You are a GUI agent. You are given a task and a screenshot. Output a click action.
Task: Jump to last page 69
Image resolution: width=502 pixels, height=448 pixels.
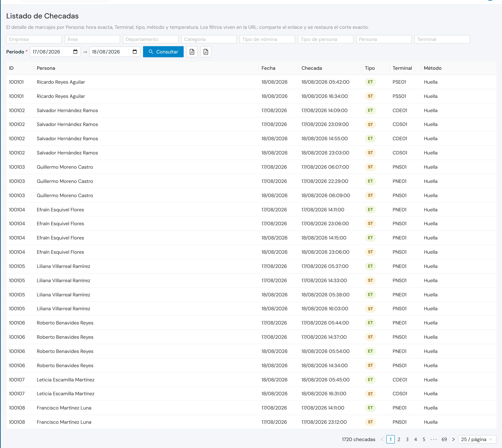444,439
